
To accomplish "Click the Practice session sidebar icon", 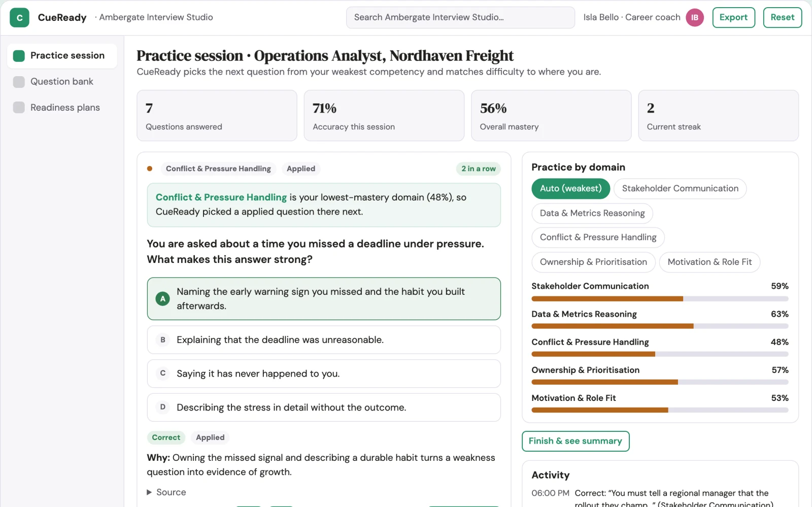I will coord(19,56).
